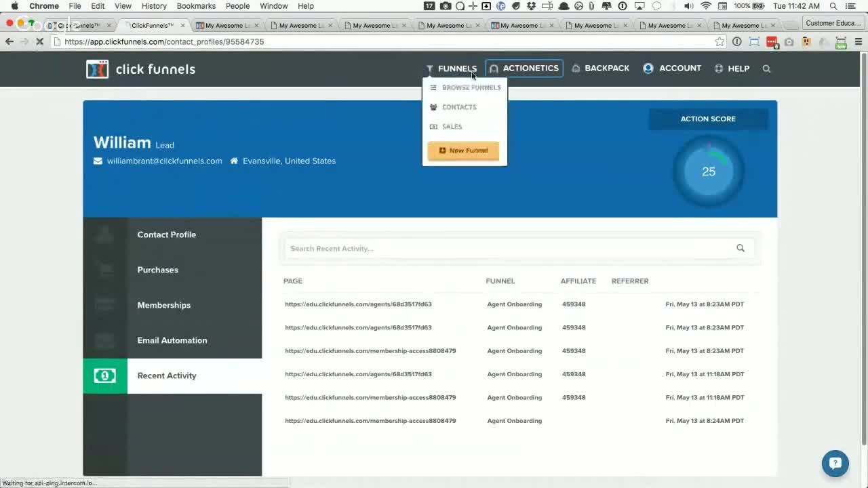The height and width of the screenshot is (488, 868).
Task: Open Chrome History menu
Action: point(154,6)
